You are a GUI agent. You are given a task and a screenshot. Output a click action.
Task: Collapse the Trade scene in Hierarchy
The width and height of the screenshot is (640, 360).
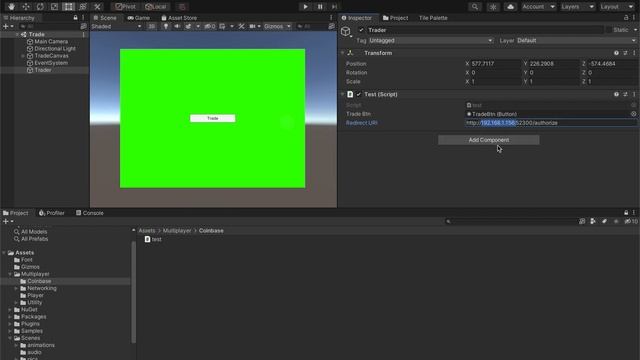[x=18, y=34]
